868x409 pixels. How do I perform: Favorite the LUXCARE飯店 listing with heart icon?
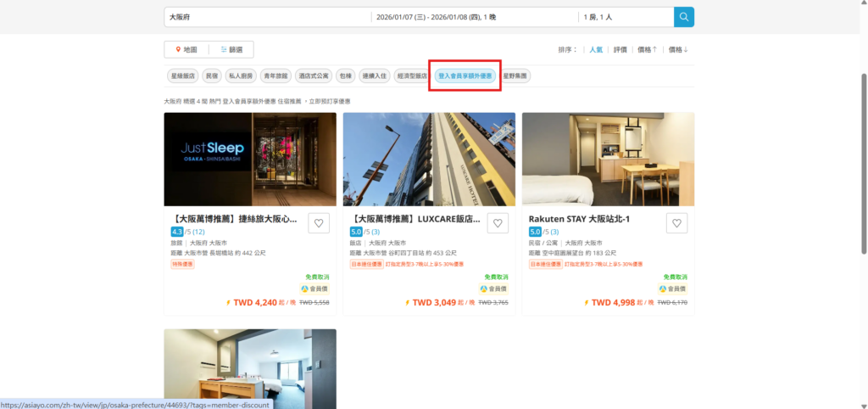[498, 223]
